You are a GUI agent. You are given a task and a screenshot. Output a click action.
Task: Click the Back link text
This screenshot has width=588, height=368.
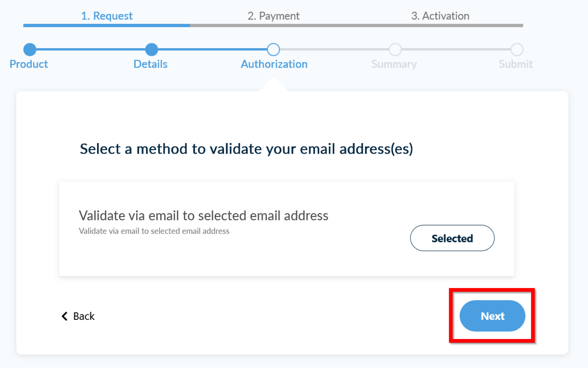click(84, 316)
